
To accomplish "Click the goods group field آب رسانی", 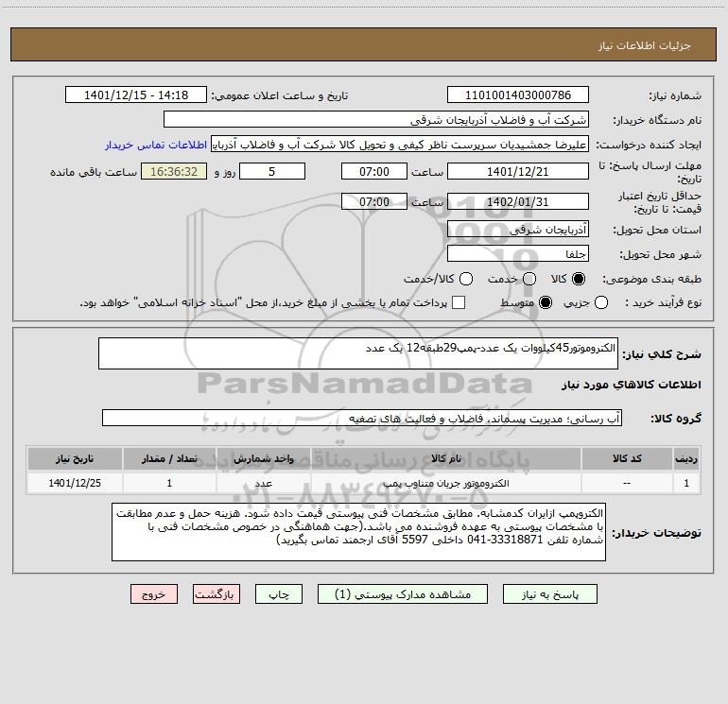I will [x=362, y=418].
